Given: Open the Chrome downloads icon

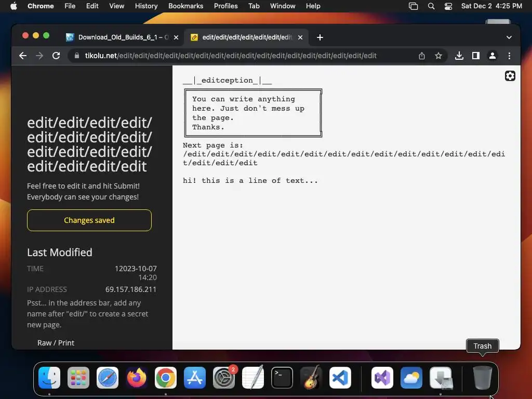Looking at the screenshot, I should [459, 56].
